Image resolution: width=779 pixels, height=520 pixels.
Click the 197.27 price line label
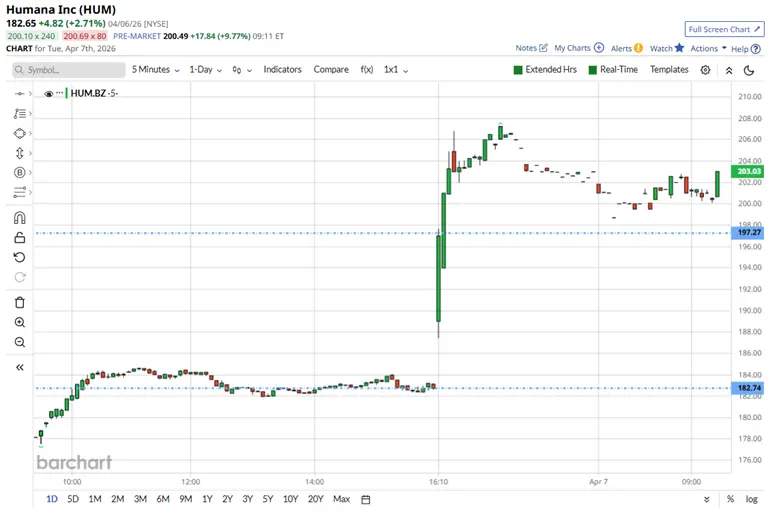(x=747, y=232)
